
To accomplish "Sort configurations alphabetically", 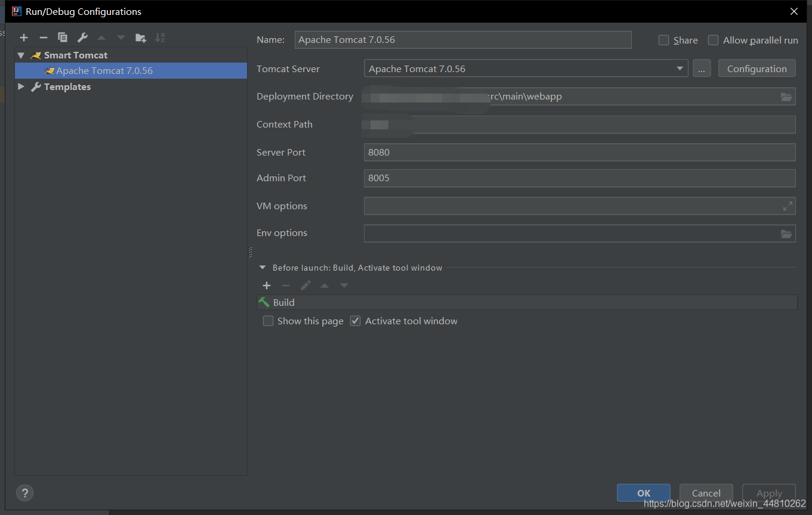I will pos(160,38).
